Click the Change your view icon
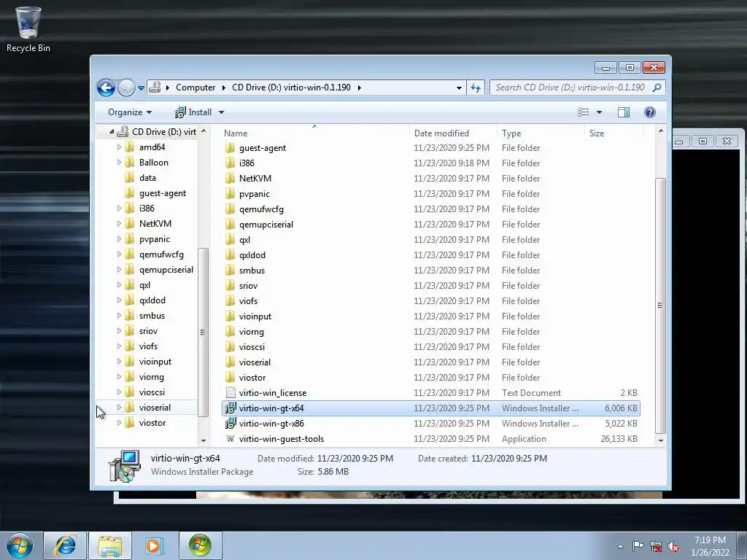Image resolution: width=747 pixels, height=560 pixels. click(x=583, y=112)
